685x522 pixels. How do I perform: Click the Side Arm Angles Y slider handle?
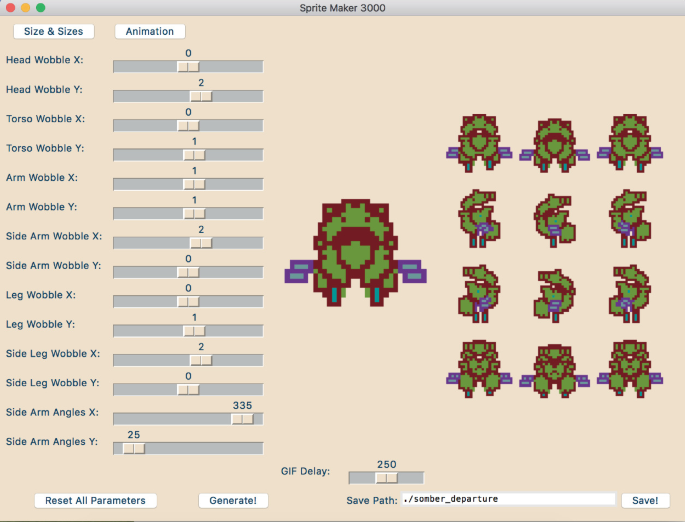[x=133, y=449]
